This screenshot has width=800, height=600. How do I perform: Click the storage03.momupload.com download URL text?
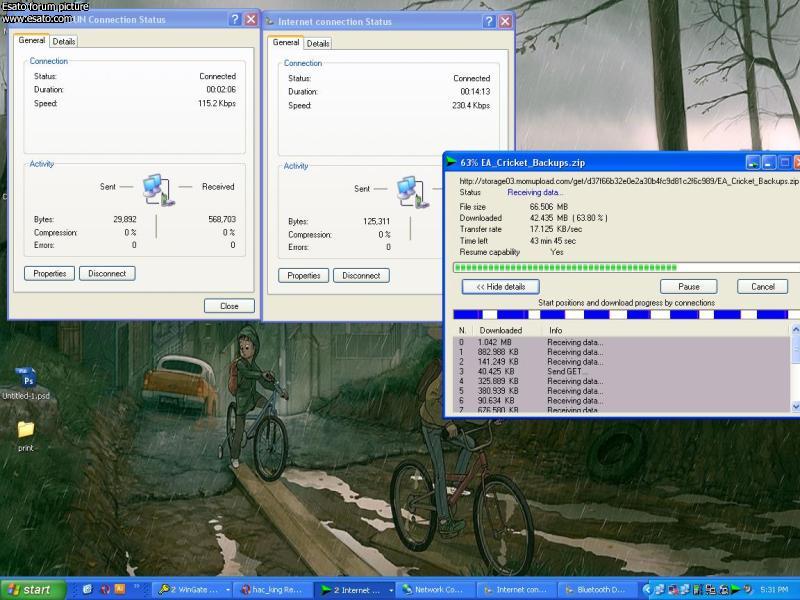pyautogui.click(x=629, y=181)
